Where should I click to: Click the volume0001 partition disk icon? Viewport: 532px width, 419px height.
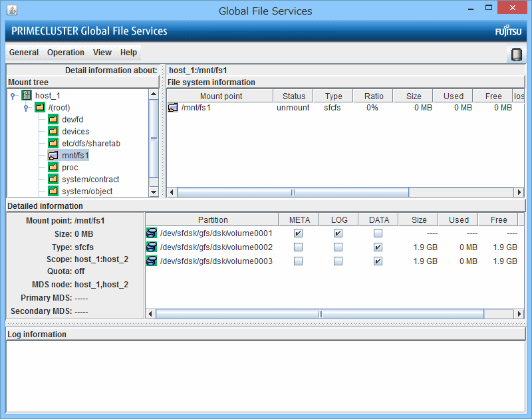coord(152,233)
